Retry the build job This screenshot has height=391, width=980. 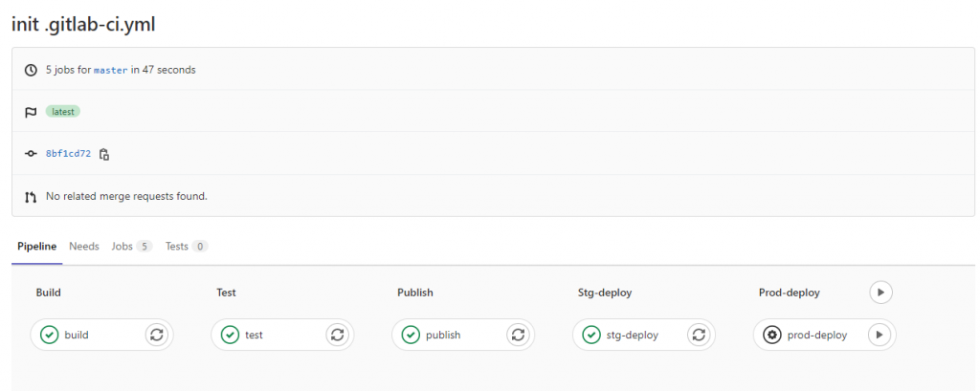click(x=157, y=335)
